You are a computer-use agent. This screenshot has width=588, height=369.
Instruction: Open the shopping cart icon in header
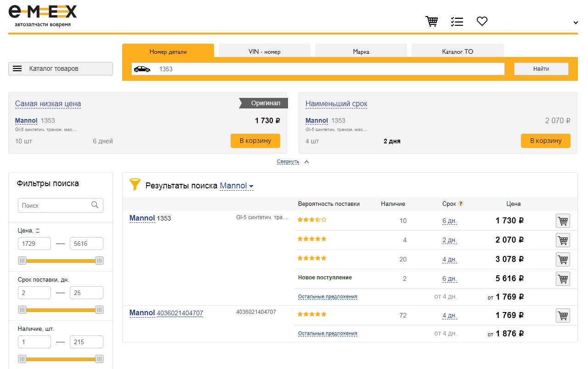click(432, 21)
